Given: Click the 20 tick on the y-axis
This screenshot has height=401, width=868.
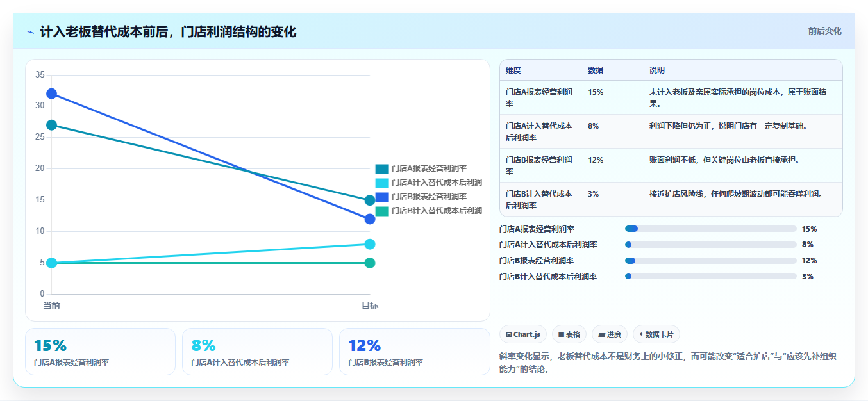Looking at the screenshot, I should click(x=40, y=168).
